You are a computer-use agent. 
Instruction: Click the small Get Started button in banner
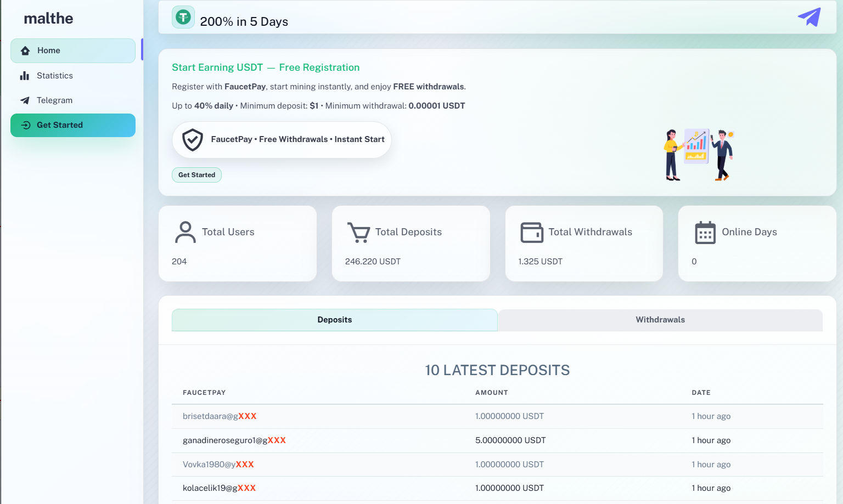pos(196,175)
